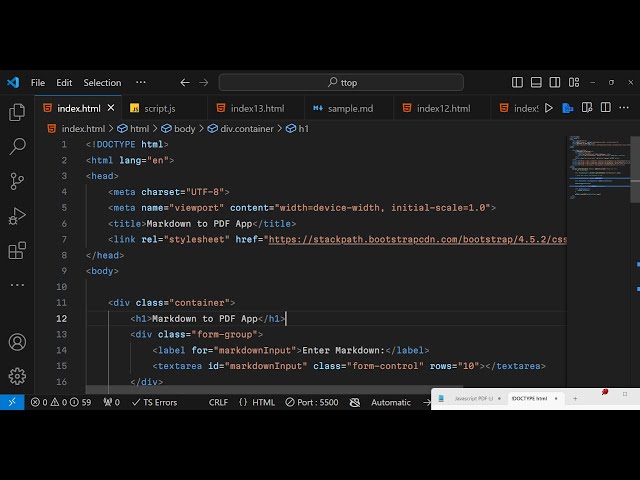Open the Source Control view
The image size is (640, 480).
point(17,181)
